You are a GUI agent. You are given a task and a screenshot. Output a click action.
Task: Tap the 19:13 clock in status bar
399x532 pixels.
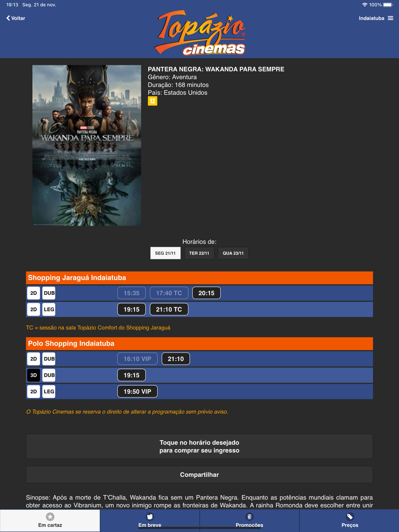(x=12, y=5)
